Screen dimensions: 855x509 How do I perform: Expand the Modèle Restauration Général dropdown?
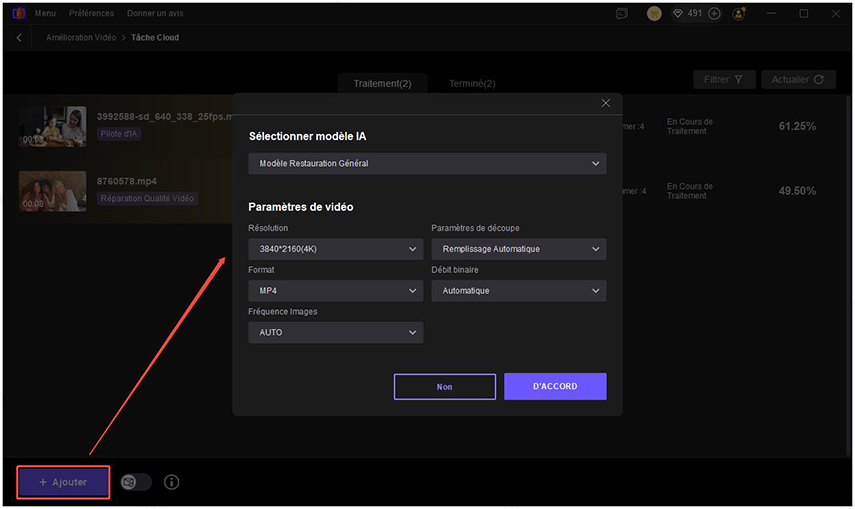click(427, 163)
